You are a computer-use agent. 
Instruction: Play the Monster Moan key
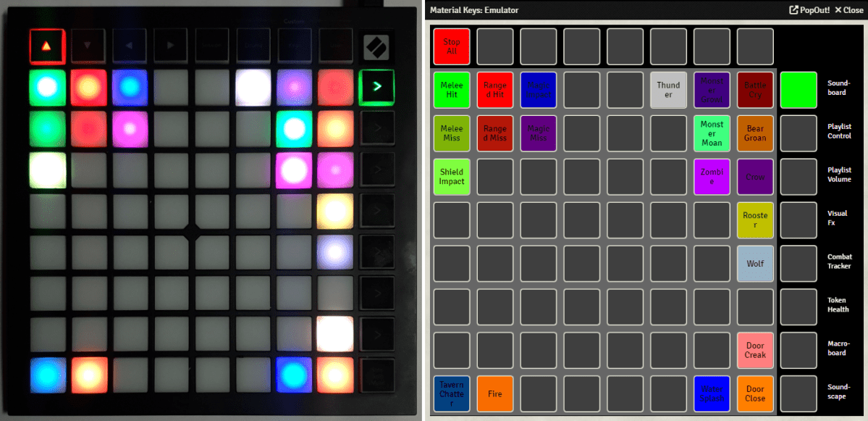tap(712, 133)
